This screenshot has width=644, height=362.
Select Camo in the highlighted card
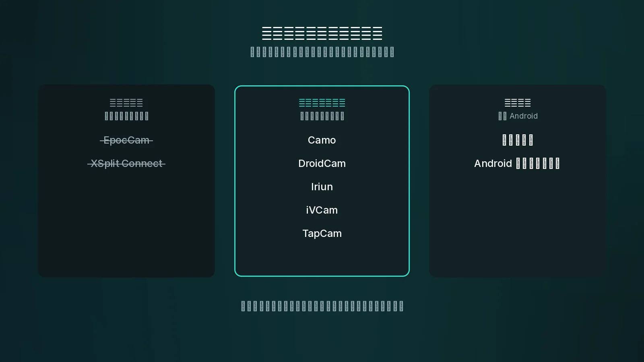click(322, 140)
